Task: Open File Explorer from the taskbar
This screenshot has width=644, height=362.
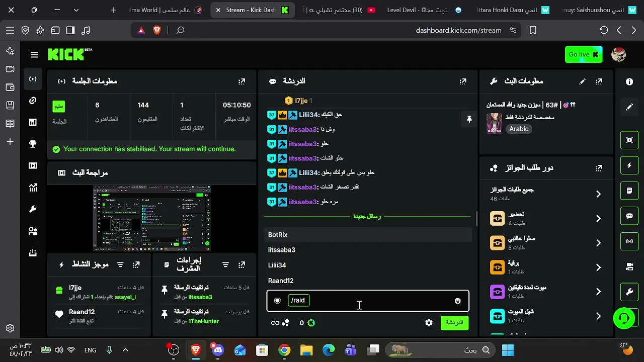Action: pos(306,350)
